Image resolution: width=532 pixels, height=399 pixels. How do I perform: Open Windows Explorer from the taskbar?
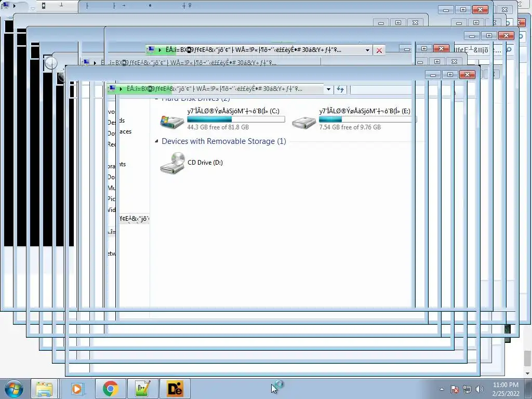pyautogui.click(x=44, y=389)
